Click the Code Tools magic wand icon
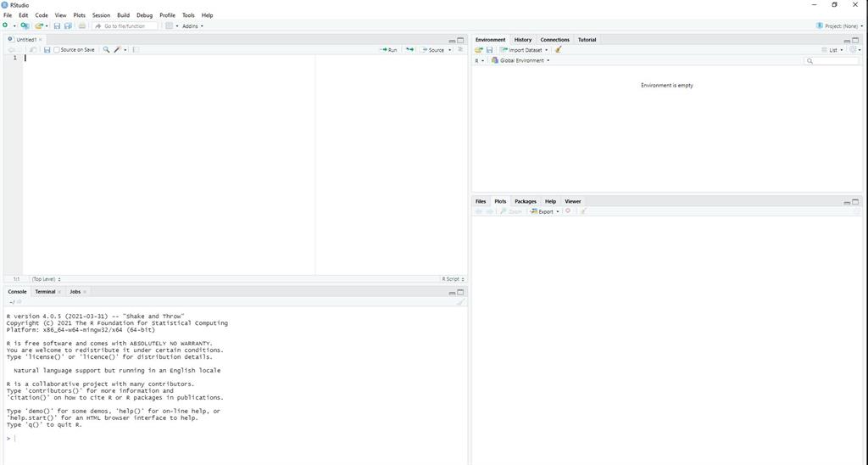Viewport: 868px width, 465px height. click(117, 50)
